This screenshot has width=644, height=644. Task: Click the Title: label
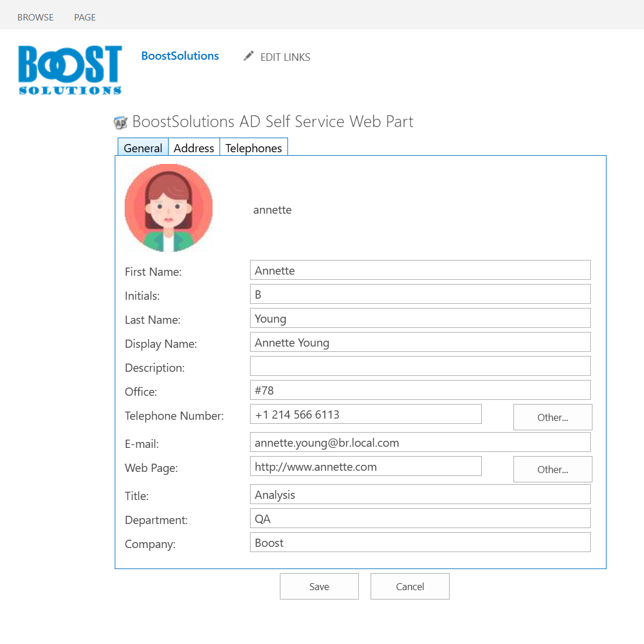[137, 496]
